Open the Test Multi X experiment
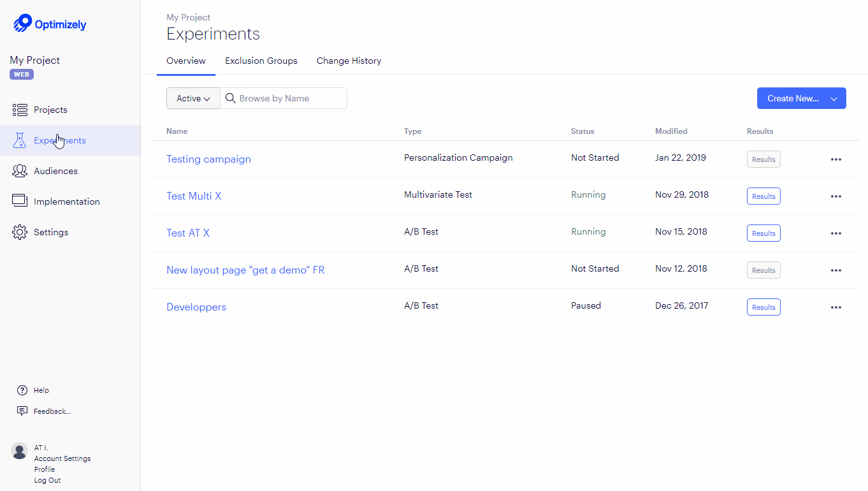This screenshot has width=868, height=491. point(194,196)
